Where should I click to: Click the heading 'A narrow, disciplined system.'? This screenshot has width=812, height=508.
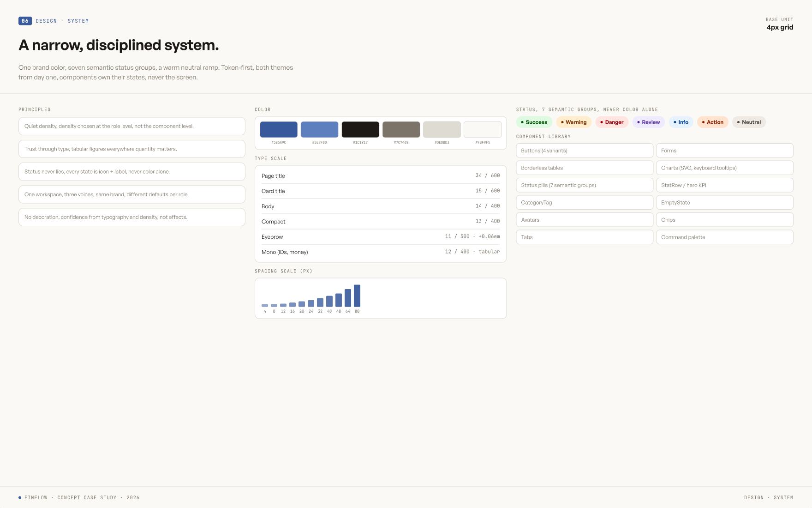coord(119,45)
